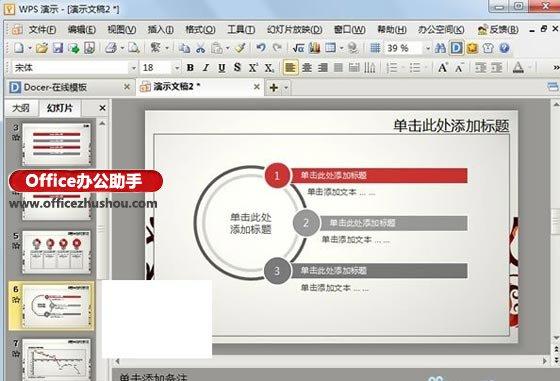Viewport: 560px width, 381px height.
Task: Open the zoom 39 % dropdown
Action: point(428,48)
